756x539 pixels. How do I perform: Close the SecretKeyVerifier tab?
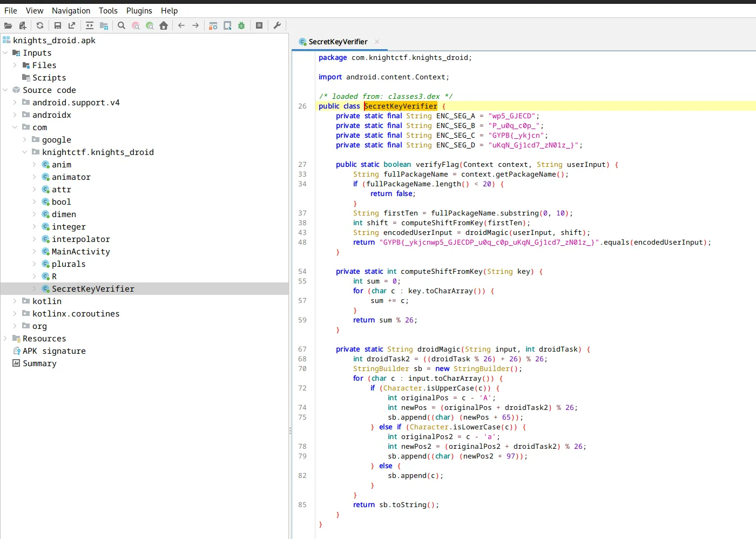pyautogui.click(x=377, y=42)
